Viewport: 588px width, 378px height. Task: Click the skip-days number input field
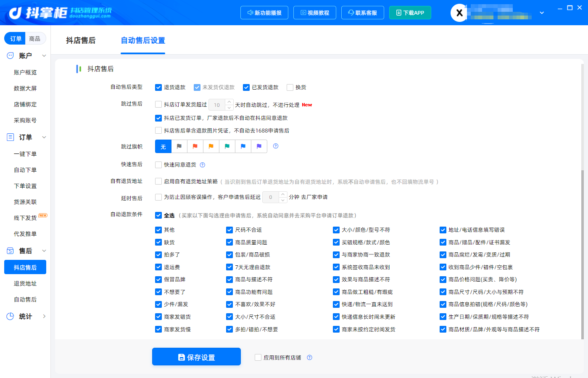[217, 105]
